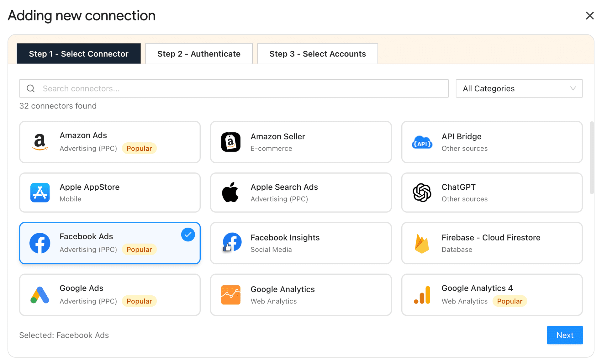The image size is (602, 364).
Task: Click the Google Ads triangle icon
Action: pos(40,295)
